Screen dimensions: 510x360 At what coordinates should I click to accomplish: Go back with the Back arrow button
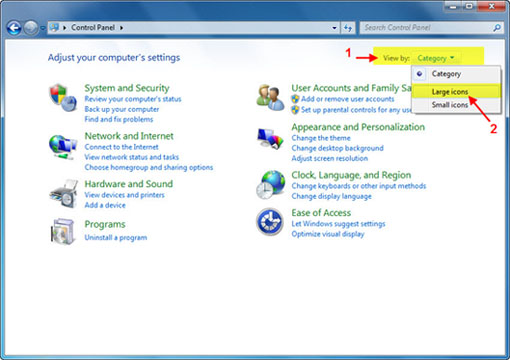14,28
